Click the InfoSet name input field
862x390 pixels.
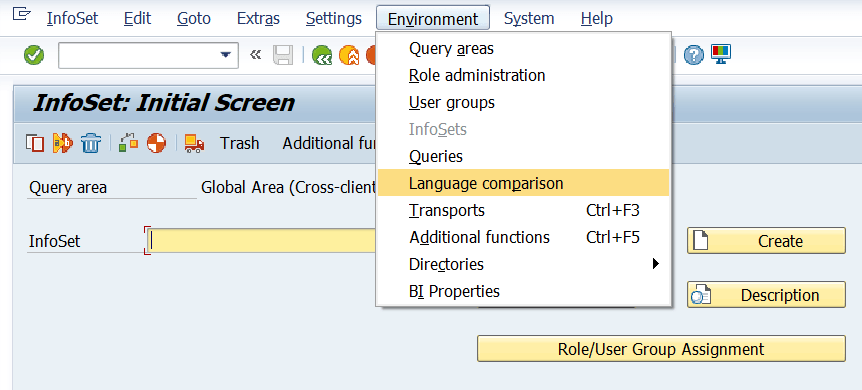[262, 241]
